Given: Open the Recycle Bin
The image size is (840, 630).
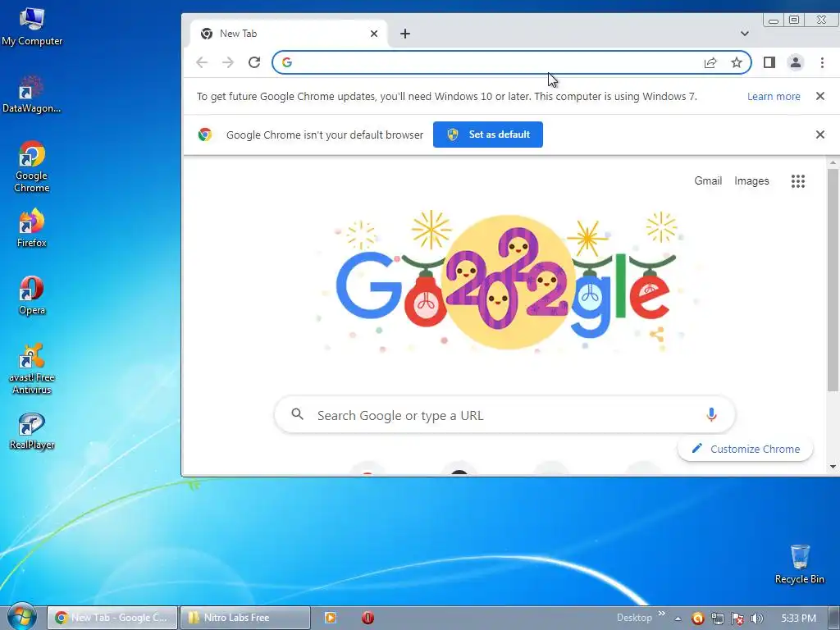Looking at the screenshot, I should 799,564.
